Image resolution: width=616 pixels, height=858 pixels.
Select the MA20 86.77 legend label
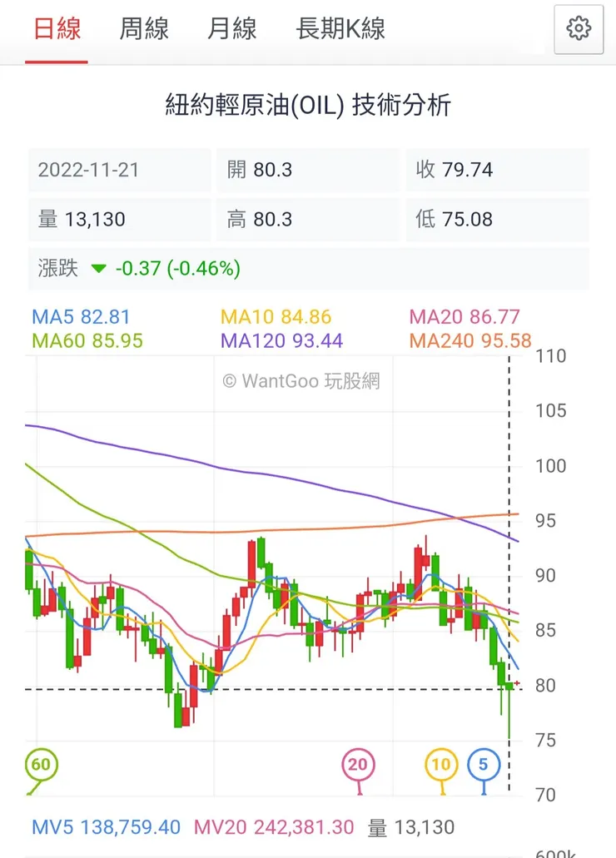click(x=464, y=317)
